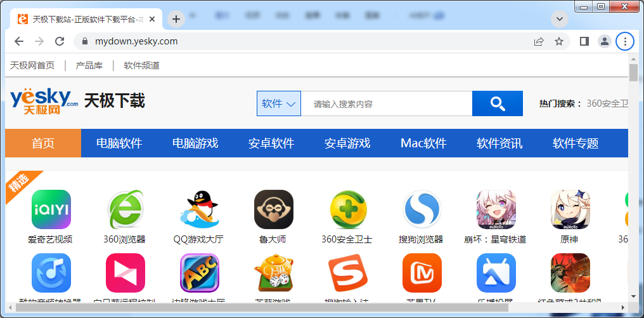Select the QQ游戏大厅 penguin icon
644x318 pixels.
pos(199,209)
